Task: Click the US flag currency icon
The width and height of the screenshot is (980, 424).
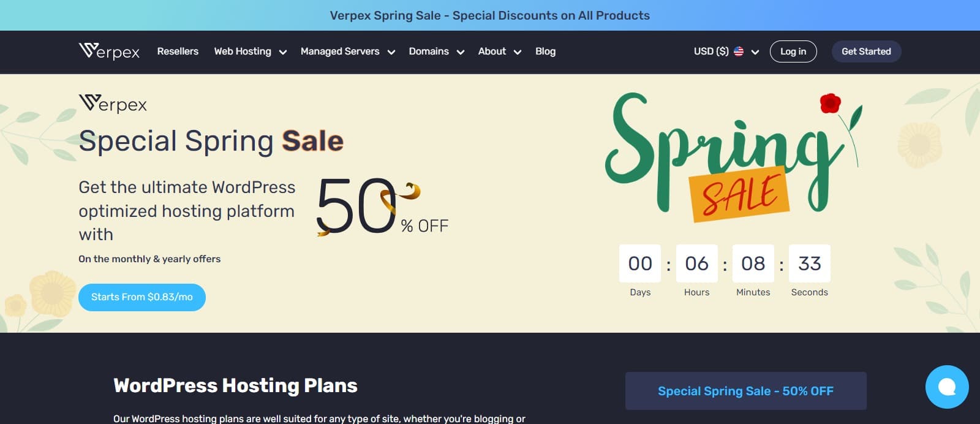Action: (739, 51)
